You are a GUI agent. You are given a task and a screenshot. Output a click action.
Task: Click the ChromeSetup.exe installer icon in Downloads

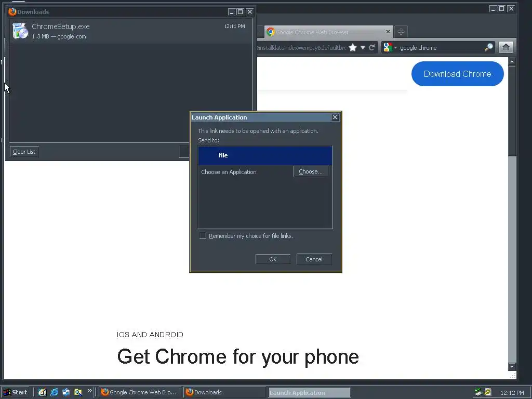(20, 31)
